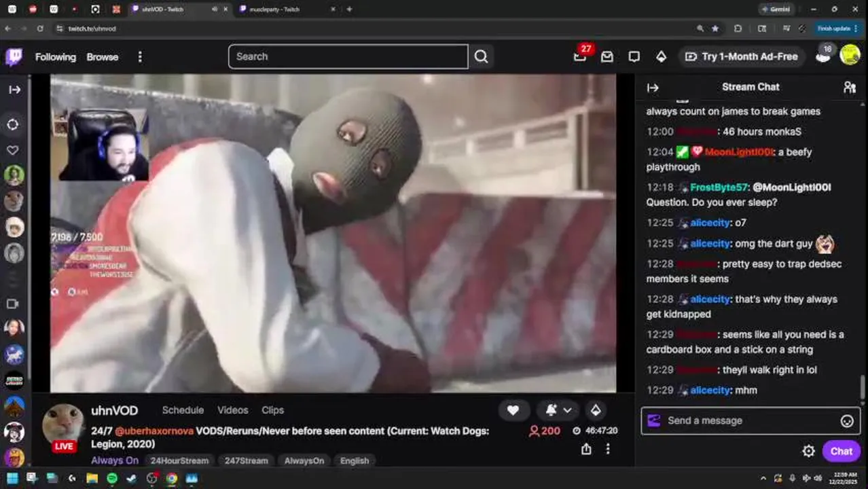This screenshot has height=489, width=868.
Task: Mute the uhnVOD tab audio icon
Action: [x=215, y=10]
